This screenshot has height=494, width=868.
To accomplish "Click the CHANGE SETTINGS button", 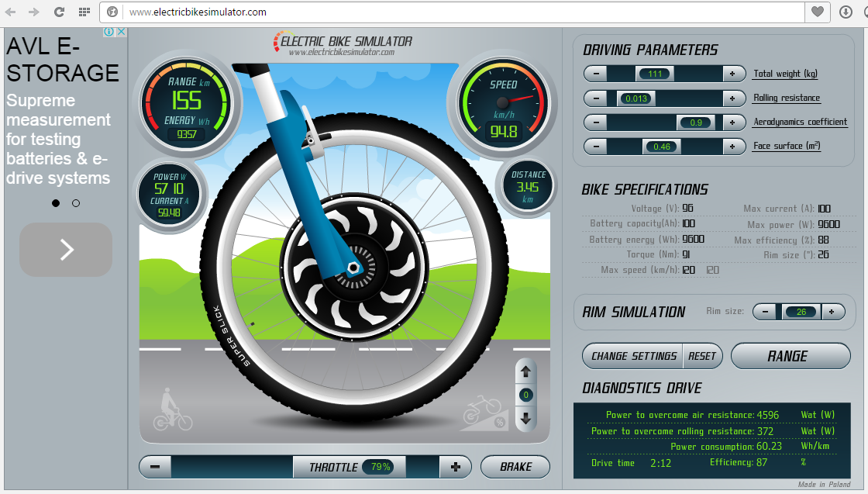I will (633, 356).
